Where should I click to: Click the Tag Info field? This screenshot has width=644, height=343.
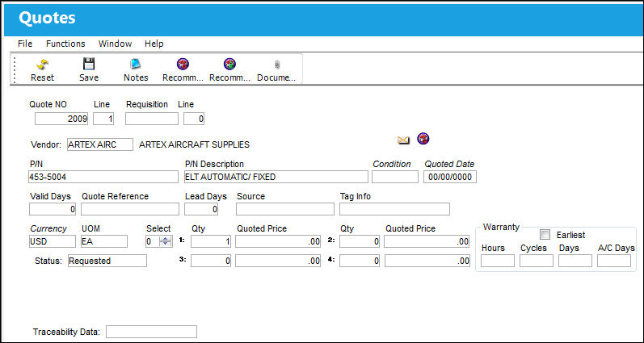pos(394,209)
